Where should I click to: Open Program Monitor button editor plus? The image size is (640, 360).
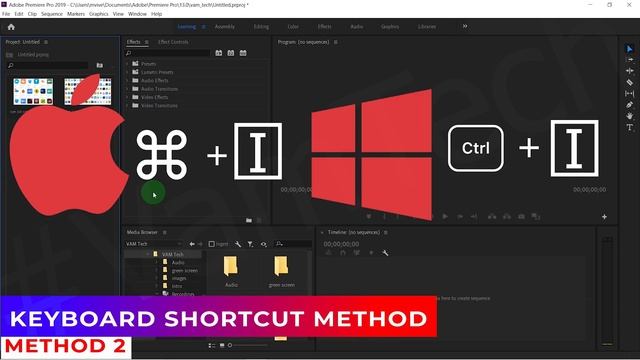(x=604, y=217)
